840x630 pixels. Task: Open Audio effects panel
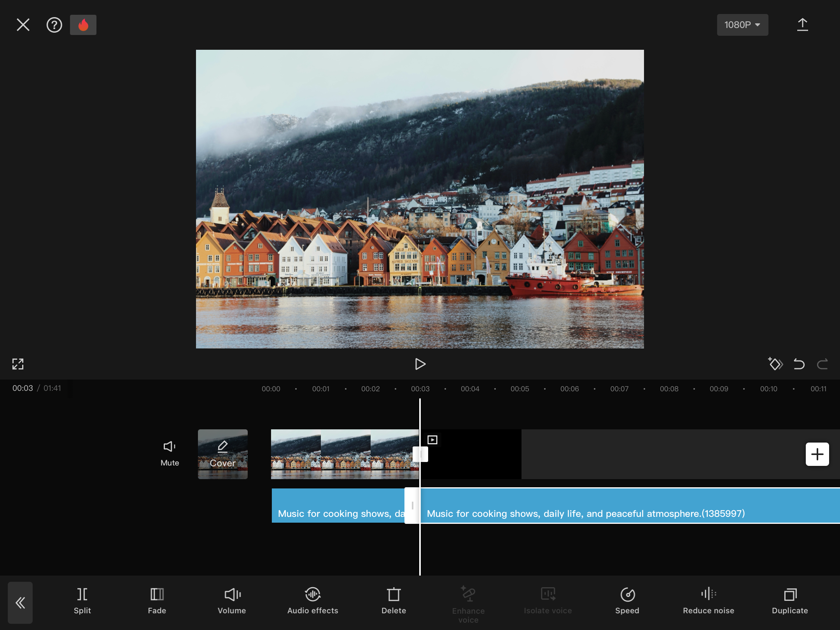313,601
